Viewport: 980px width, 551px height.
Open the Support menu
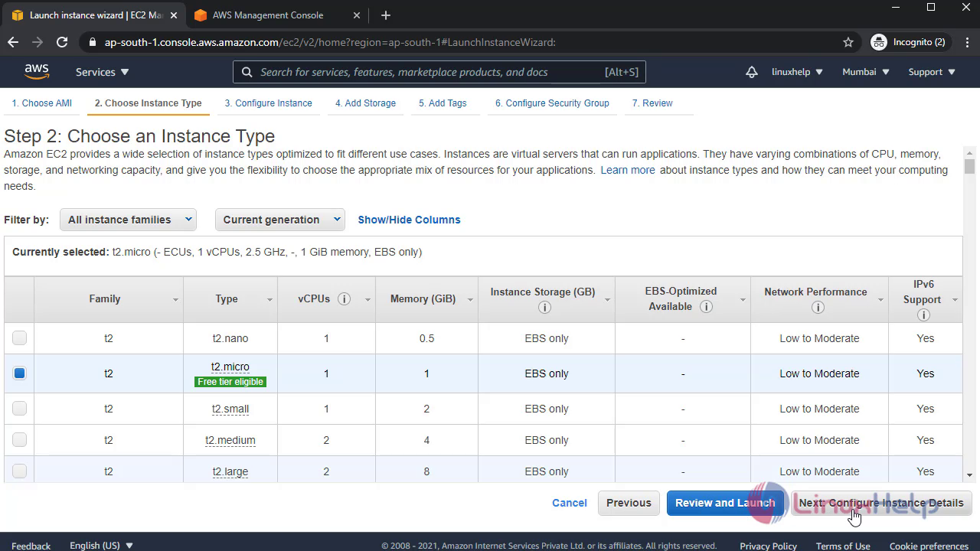(x=932, y=72)
